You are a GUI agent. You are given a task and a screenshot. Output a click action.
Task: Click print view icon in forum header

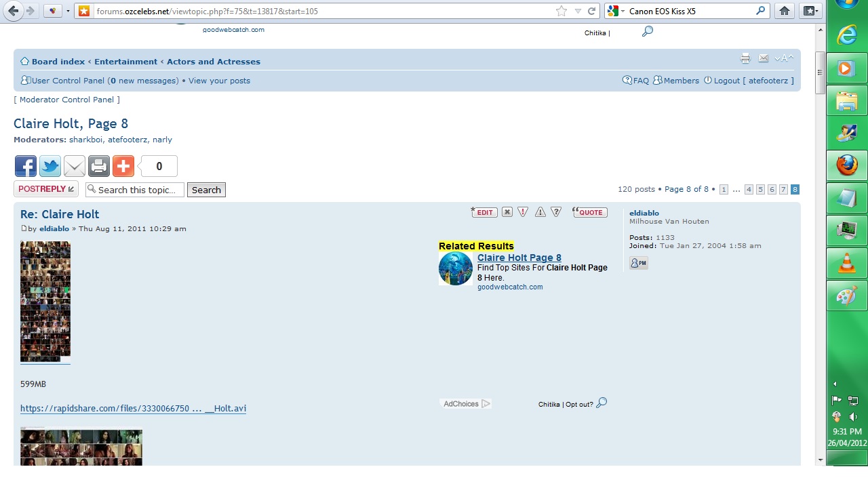pyautogui.click(x=745, y=59)
